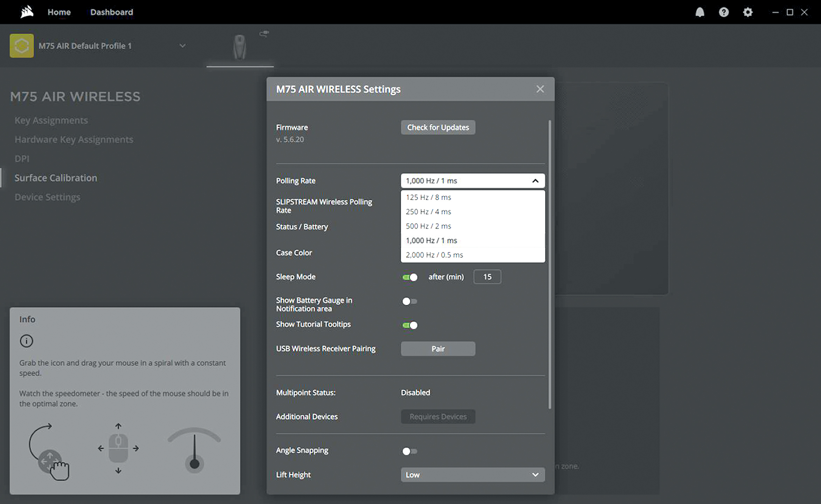
Task: Click the Corsair sails logo
Action: [x=27, y=12]
